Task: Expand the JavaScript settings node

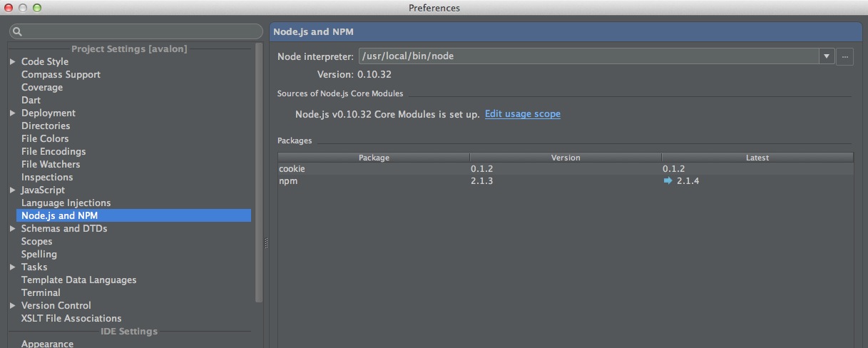Action: pos(13,190)
